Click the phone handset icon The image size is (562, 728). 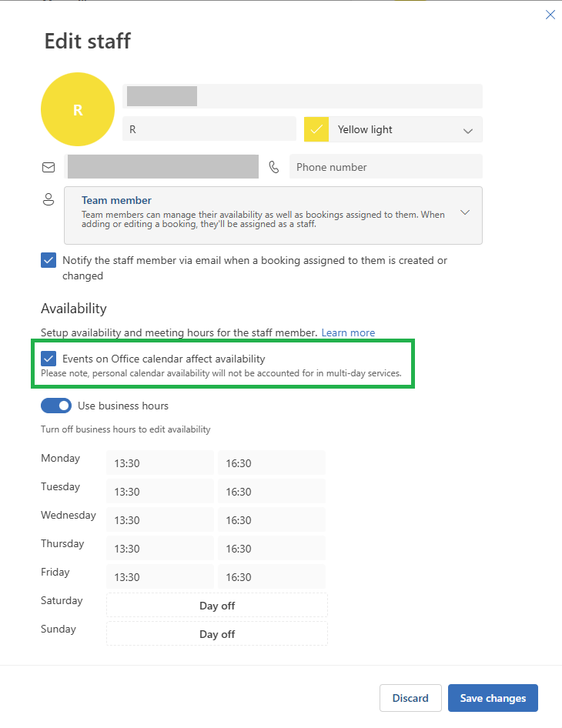274,167
